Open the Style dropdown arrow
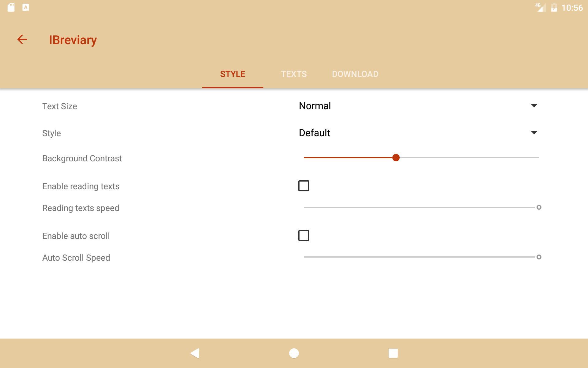The height and width of the screenshot is (368, 588). coord(534,133)
